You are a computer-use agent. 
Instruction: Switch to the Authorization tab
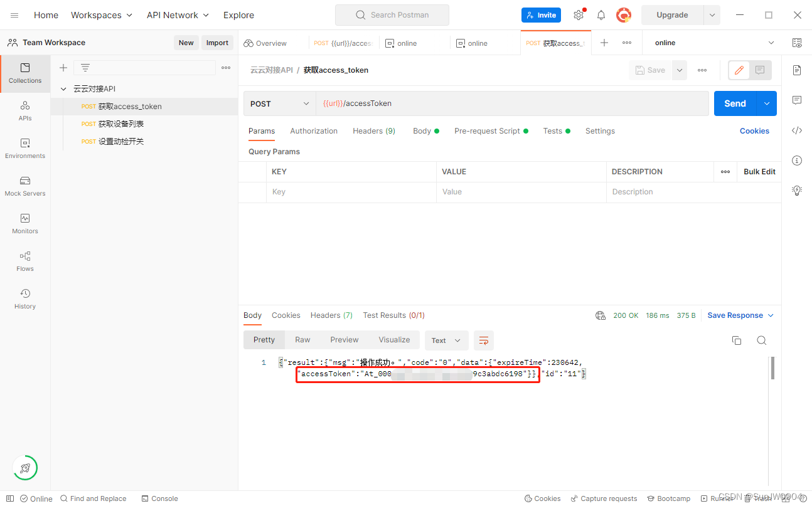tap(314, 131)
